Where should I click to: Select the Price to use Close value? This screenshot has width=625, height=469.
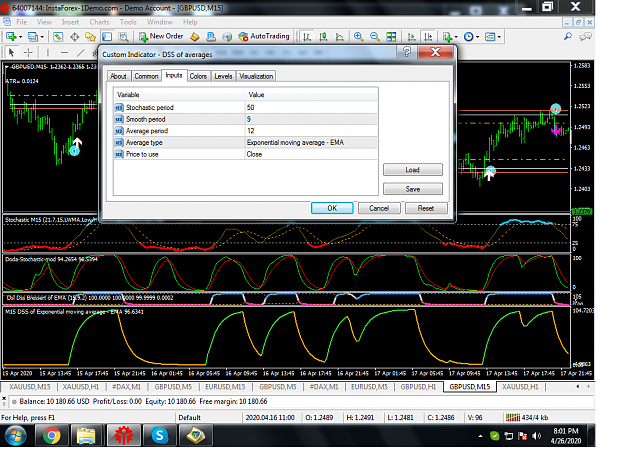pyautogui.click(x=311, y=154)
